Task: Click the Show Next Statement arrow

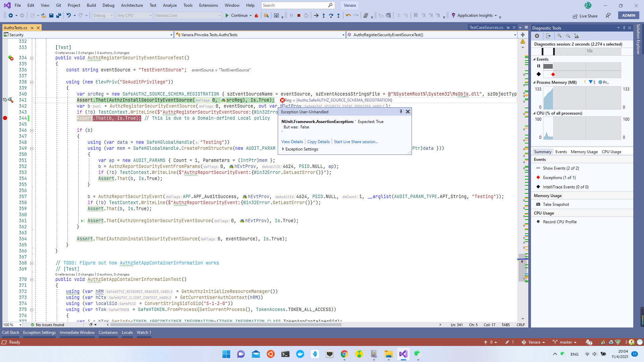Action: click(316, 15)
